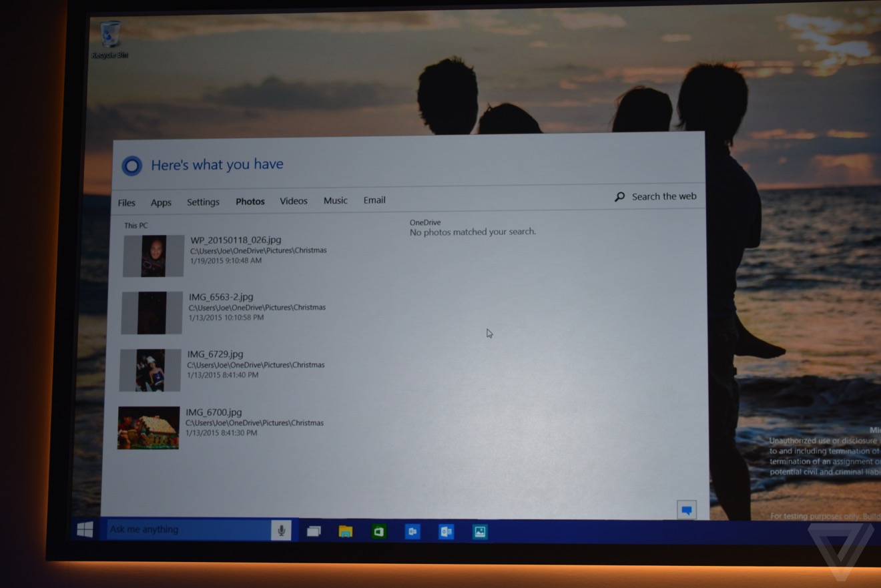Screen dimensions: 881x588
Task: Launch File Explorer from the taskbar
Action: [345, 531]
